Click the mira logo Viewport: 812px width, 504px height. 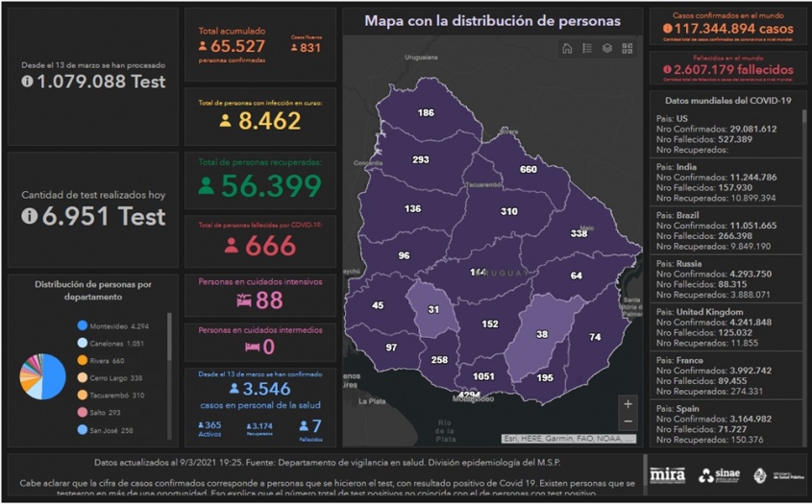tap(667, 474)
